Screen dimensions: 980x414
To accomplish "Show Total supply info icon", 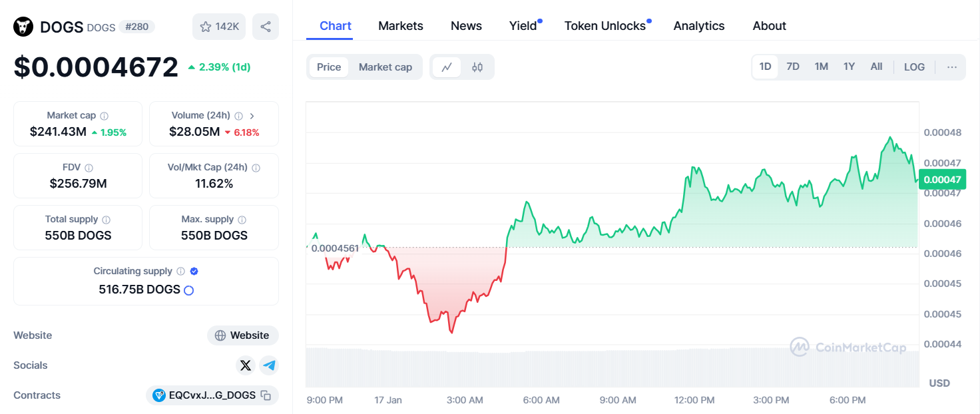I will [x=107, y=220].
